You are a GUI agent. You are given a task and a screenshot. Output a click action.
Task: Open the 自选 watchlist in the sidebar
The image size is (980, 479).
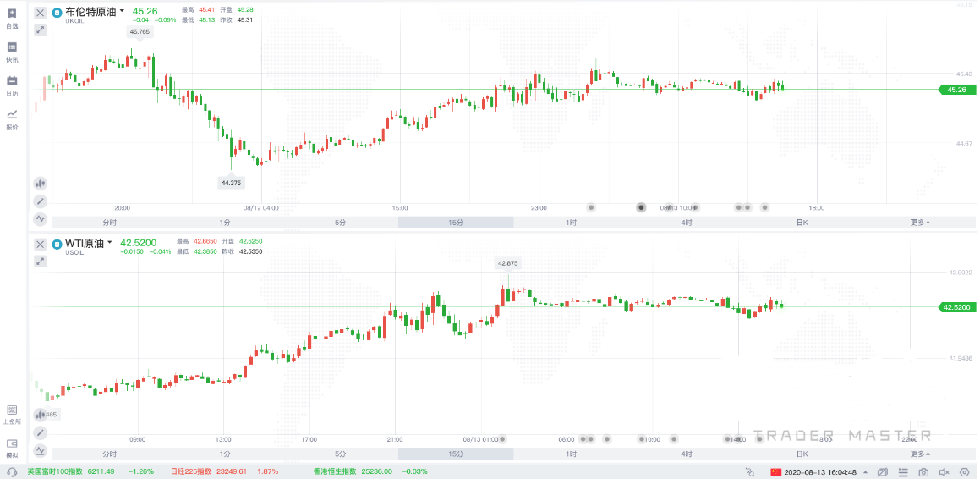[x=12, y=18]
